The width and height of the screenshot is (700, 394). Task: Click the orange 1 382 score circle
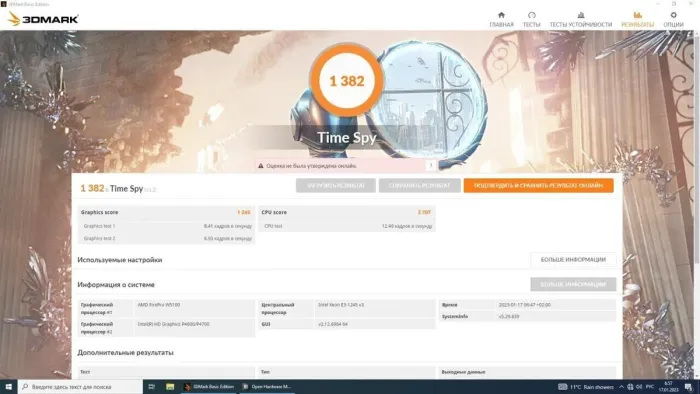point(346,81)
